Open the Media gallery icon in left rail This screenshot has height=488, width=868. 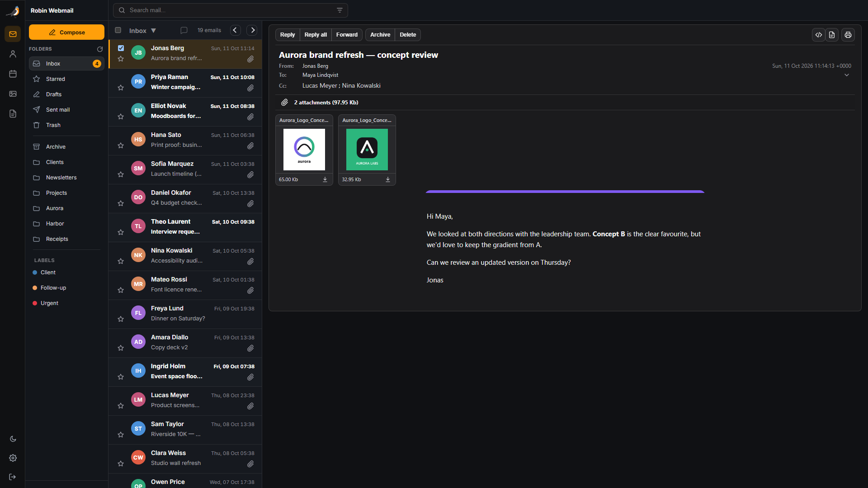pos(13,94)
